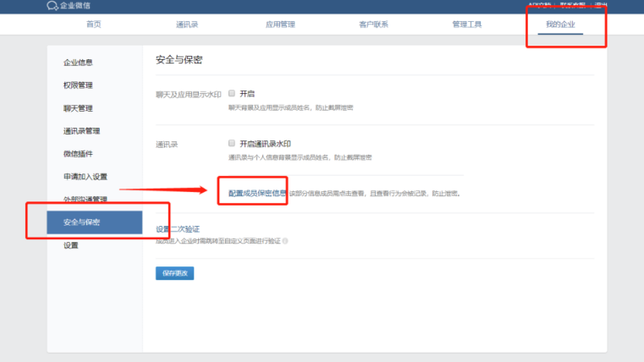
Task: Open the 应用管理 tab
Action: (281, 25)
